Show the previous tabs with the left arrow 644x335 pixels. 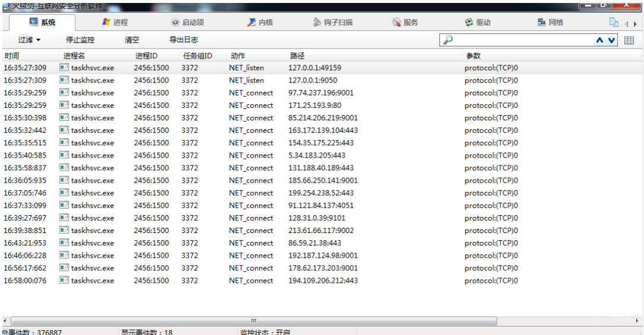pos(627,24)
